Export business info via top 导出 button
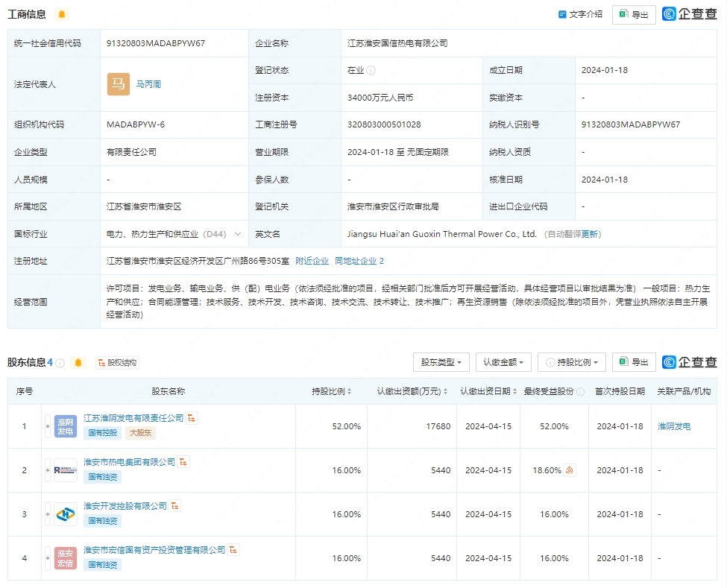Image resolution: width=727 pixels, height=588 pixels. pos(634,14)
